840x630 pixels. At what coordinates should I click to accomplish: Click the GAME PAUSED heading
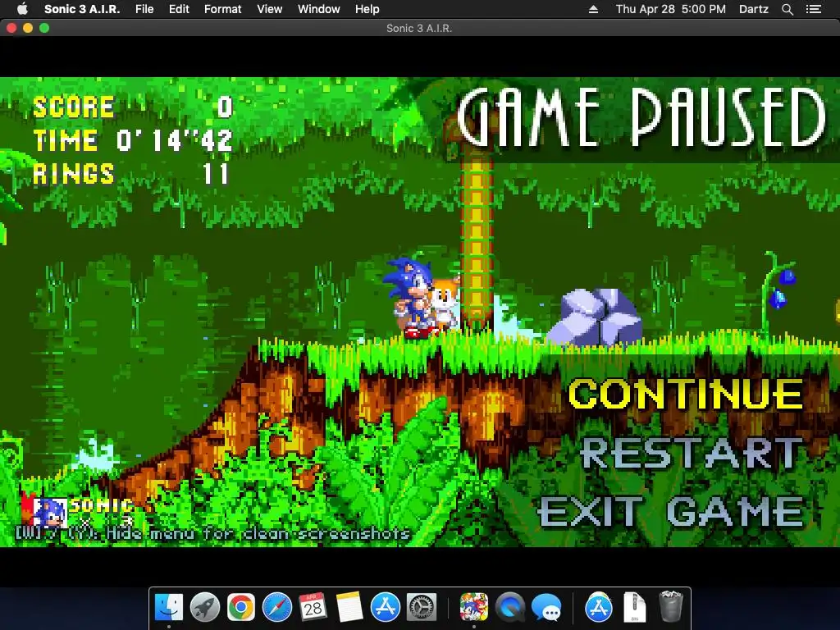641,117
